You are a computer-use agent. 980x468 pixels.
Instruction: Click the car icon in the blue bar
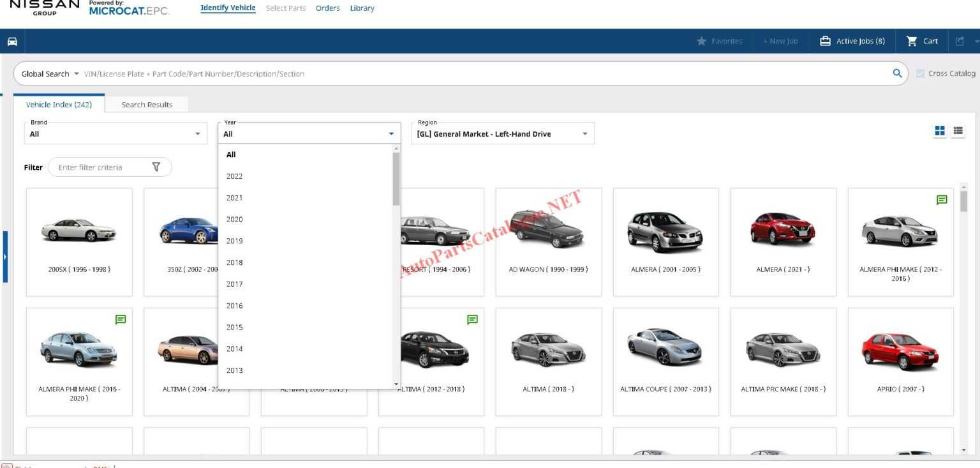click(x=12, y=42)
